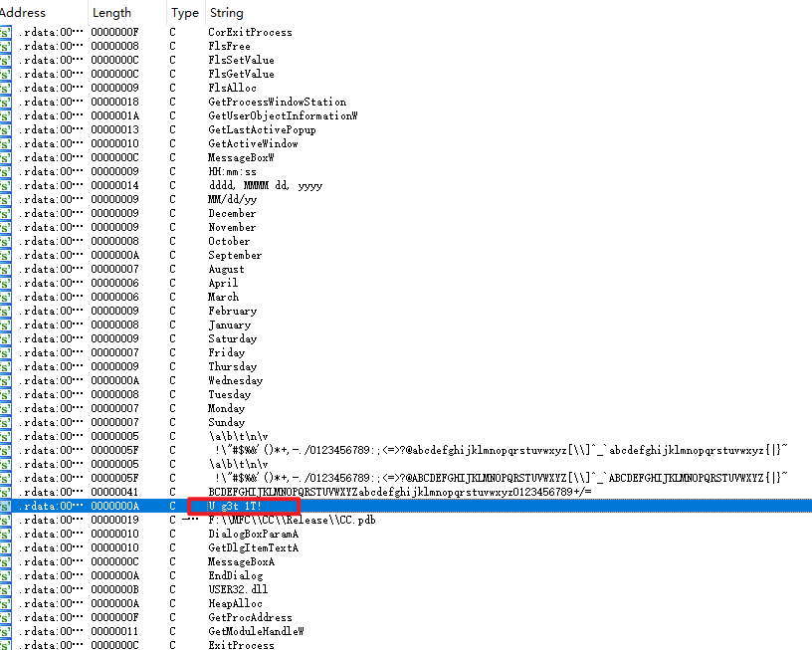Select the HeapAlloc string entry
This screenshot has height=650, width=812.
[235, 603]
